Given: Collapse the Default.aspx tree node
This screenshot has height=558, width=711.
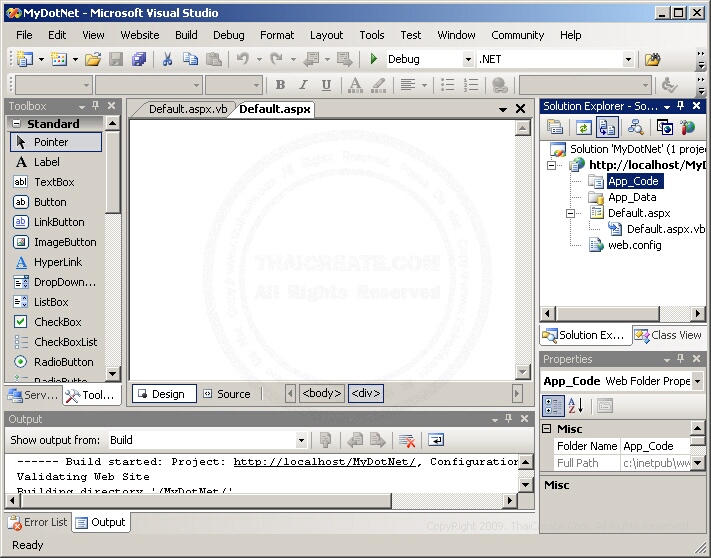Looking at the screenshot, I should tap(571, 213).
